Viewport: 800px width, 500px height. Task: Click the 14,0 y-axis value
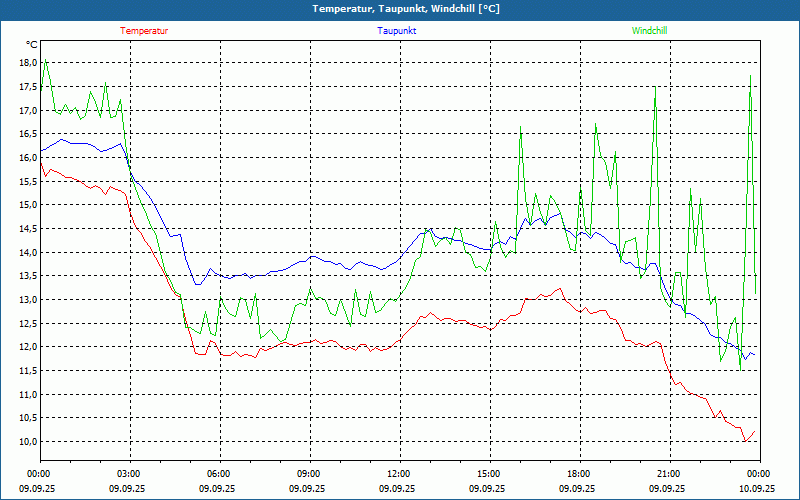pos(29,253)
